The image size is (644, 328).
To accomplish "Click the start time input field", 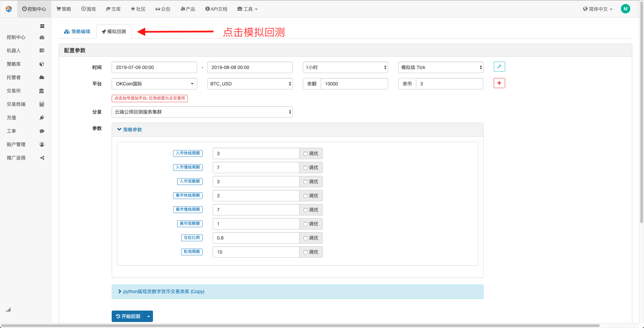I will coord(154,67).
